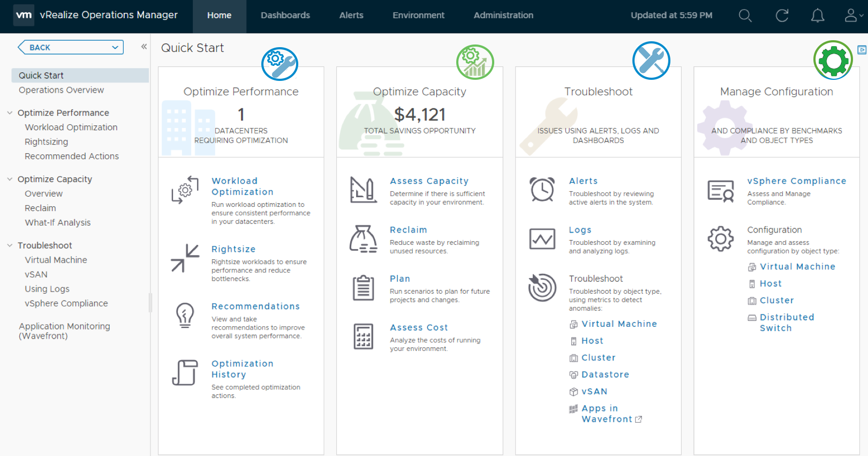Screen dimensions: 868x456
Task: Click the Recommendations lightbulb icon
Action: pyautogui.click(x=185, y=315)
